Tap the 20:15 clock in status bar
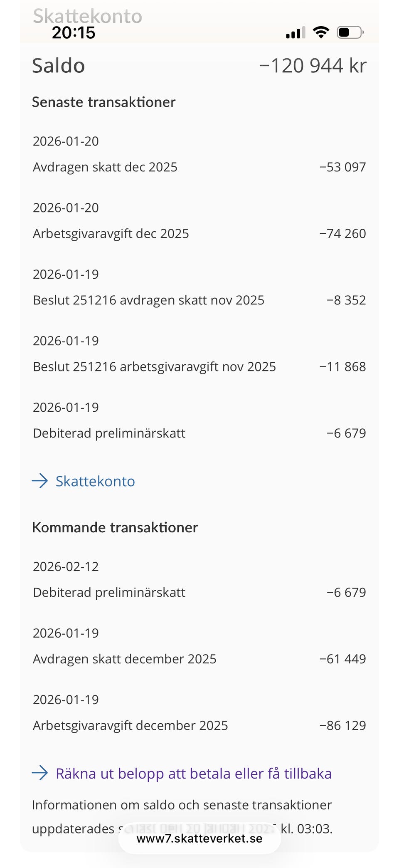The width and height of the screenshot is (399, 868). click(x=74, y=32)
